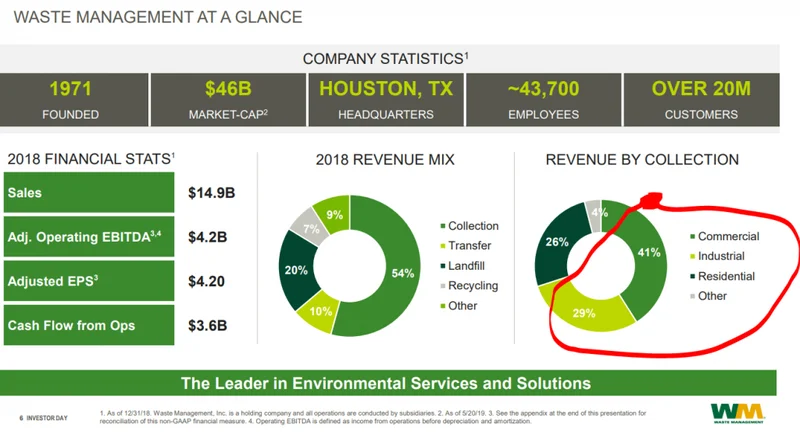Click the Residential legend color square

point(688,275)
